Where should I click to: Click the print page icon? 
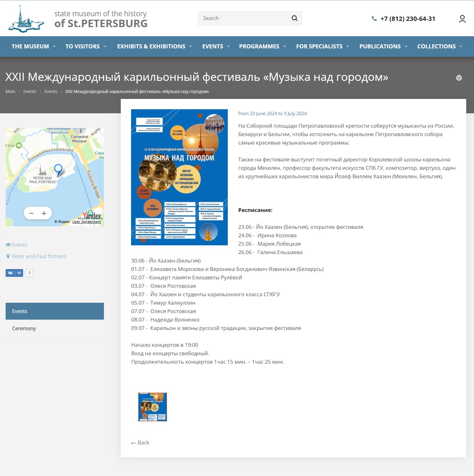pyautogui.click(x=459, y=78)
